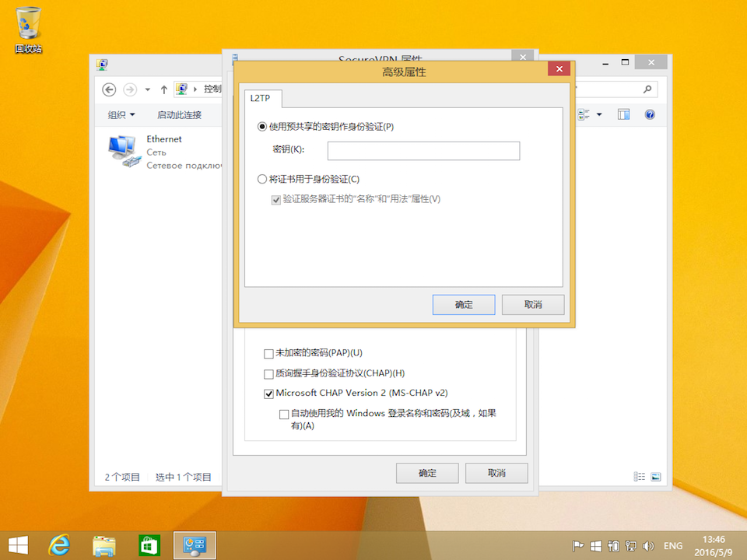Click the 密钥(K) input field

pyautogui.click(x=423, y=151)
